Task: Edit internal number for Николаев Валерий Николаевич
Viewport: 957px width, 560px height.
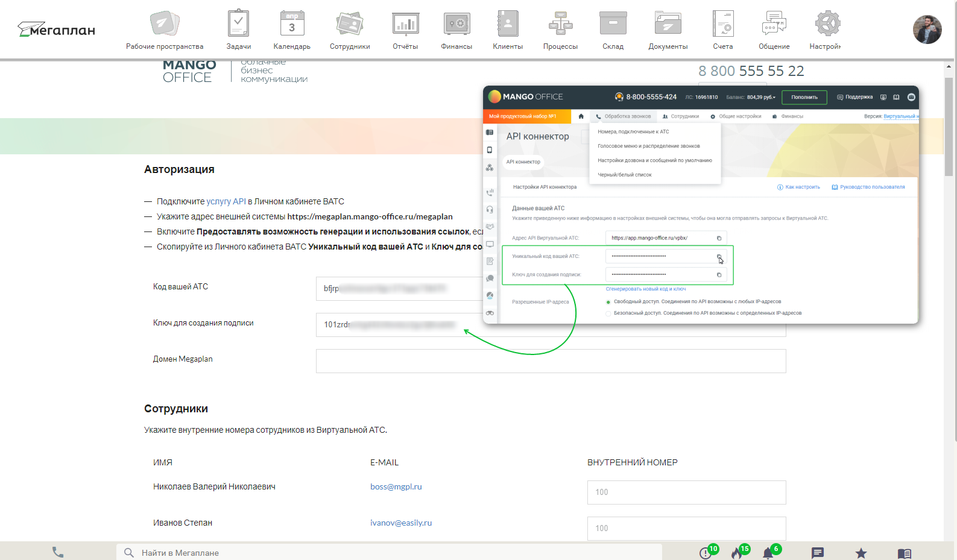Action: click(x=687, y=492)
